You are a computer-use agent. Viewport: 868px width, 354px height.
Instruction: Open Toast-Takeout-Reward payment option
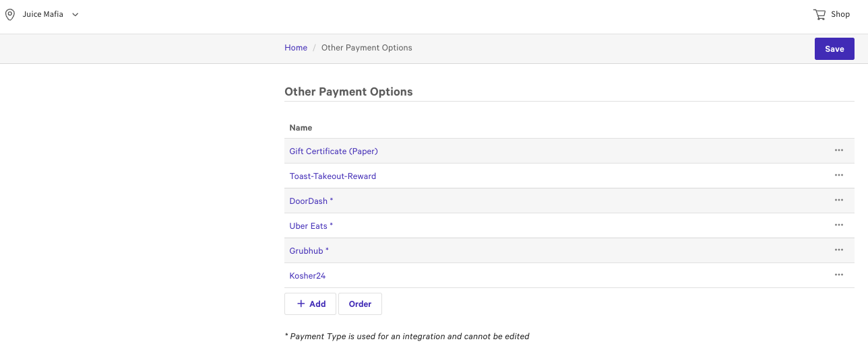coord(332,176)
